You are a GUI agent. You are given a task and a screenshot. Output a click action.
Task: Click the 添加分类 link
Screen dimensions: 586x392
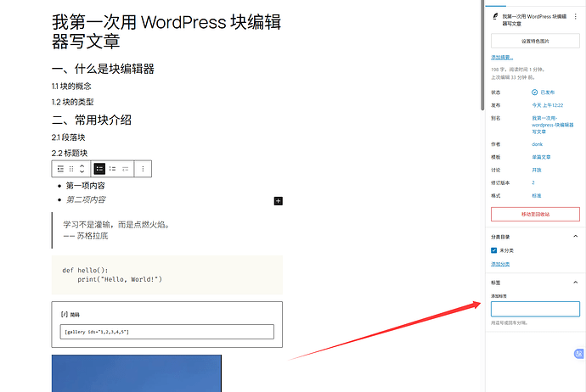pyautogui.click(x=500, y=265)
